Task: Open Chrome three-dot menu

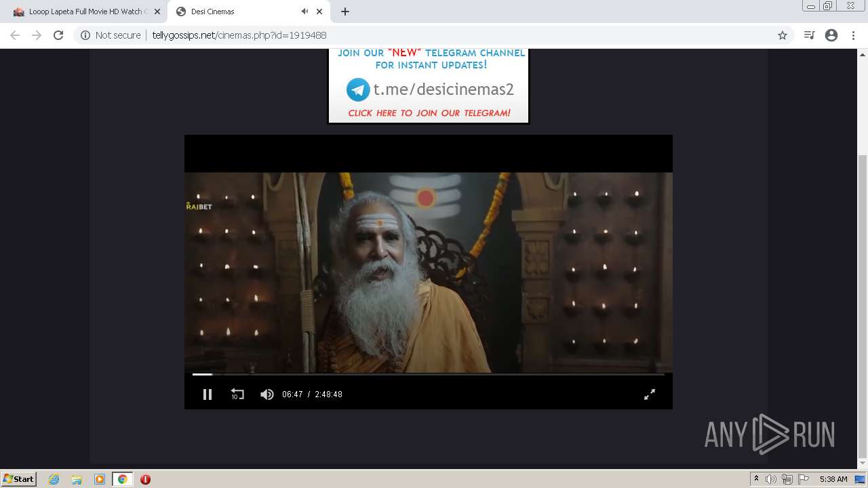Action: click(853, 35)
